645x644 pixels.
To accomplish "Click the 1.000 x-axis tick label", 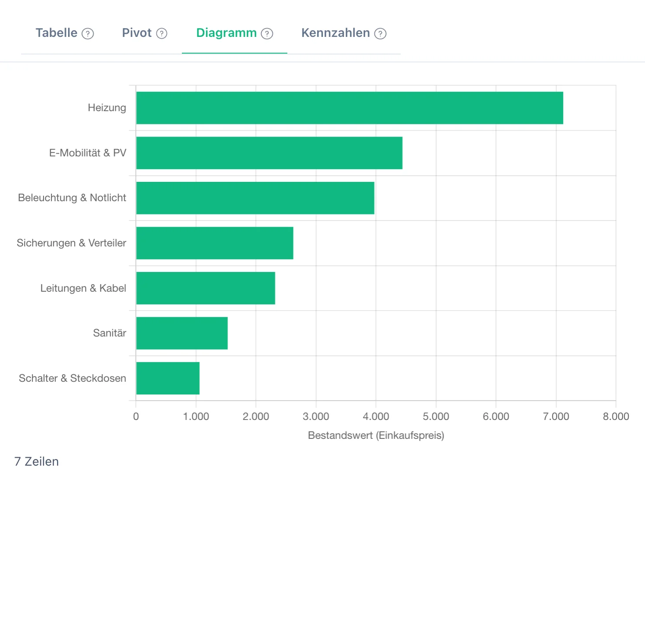I will (x=196, y=416).
